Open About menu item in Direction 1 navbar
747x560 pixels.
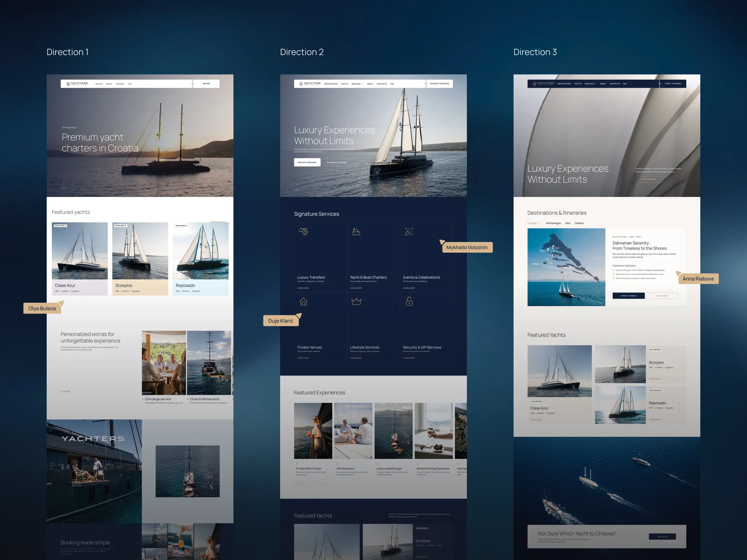(109, 84)
